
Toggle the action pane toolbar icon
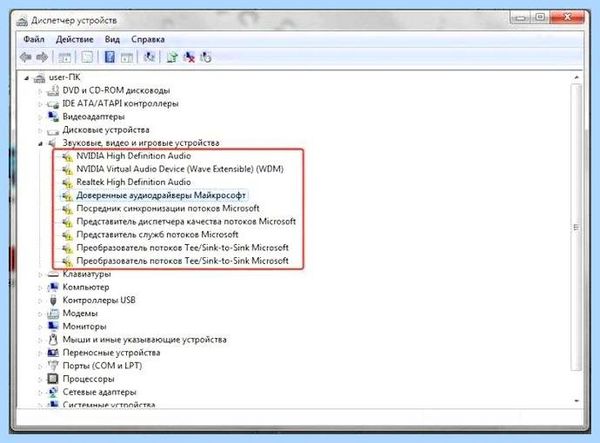coord(127,58)
